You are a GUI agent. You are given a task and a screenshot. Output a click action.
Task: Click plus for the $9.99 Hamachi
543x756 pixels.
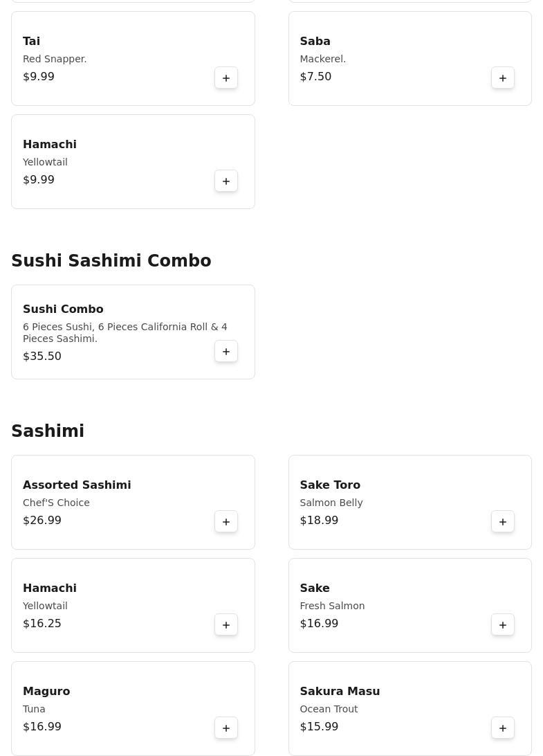(226, 181)
